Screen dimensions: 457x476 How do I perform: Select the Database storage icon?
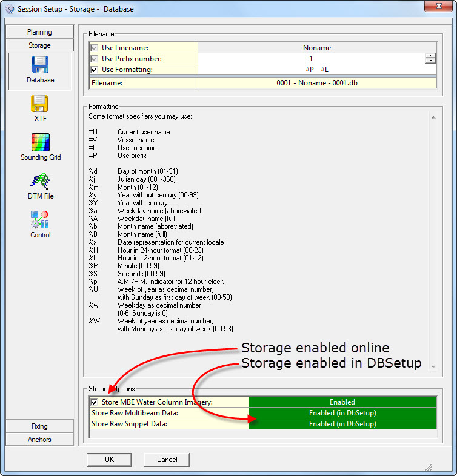40,65
